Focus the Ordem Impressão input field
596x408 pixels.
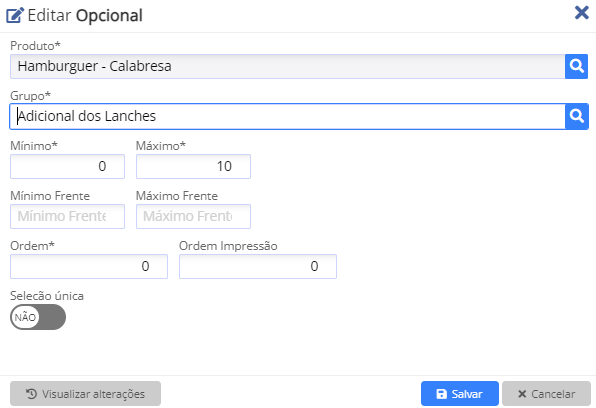pyautogui.click(x=258, y=267)
